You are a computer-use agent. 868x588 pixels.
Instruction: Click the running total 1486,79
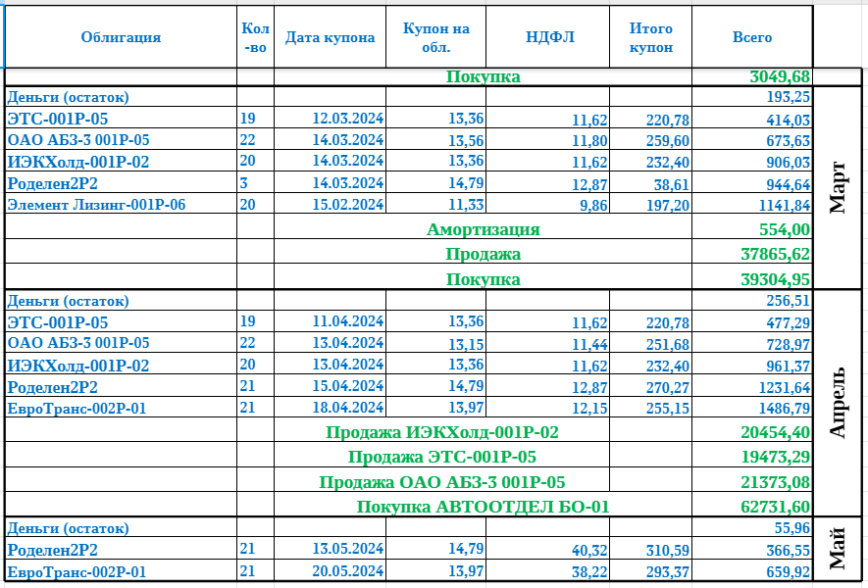[785, 409]
